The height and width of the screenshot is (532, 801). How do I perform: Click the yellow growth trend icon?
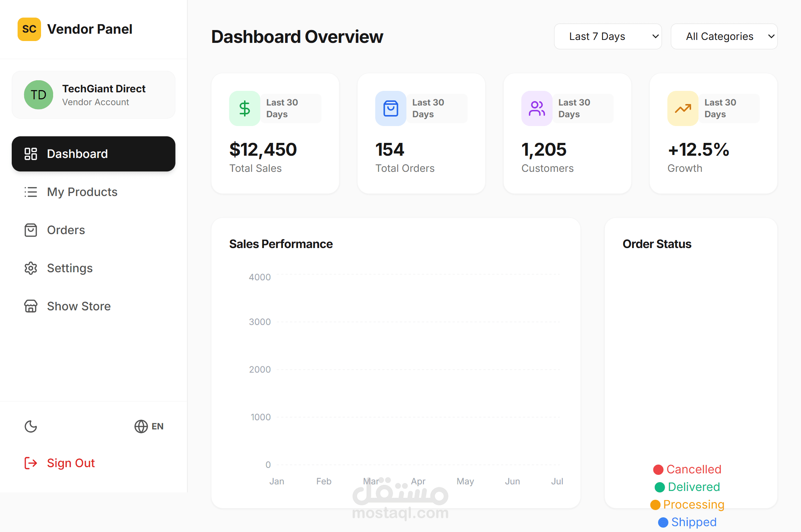683,108
